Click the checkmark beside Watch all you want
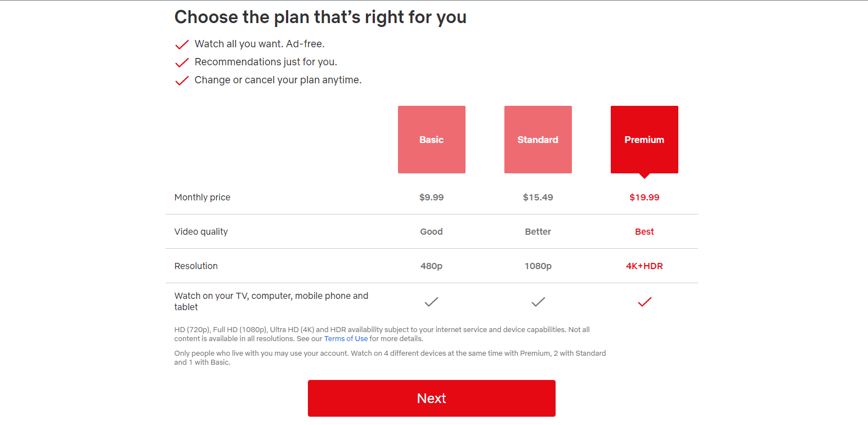 182,44
